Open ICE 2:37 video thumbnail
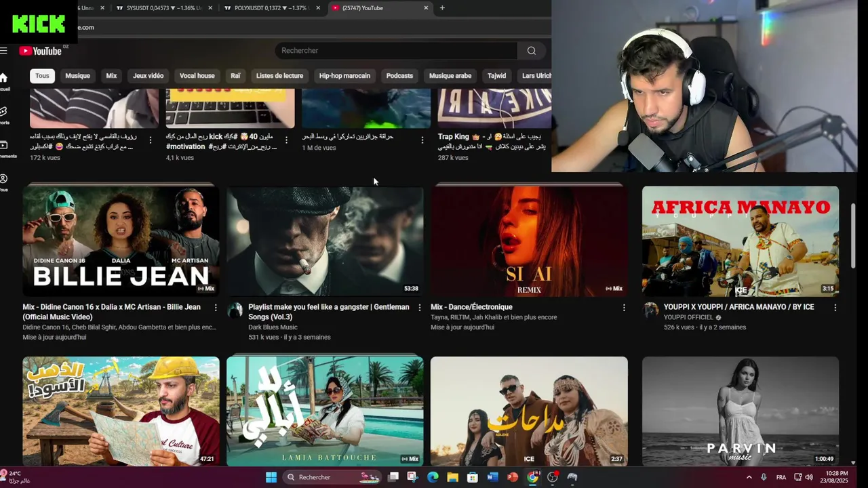Viewport: 868px width, 488px height. pos(529,411)
